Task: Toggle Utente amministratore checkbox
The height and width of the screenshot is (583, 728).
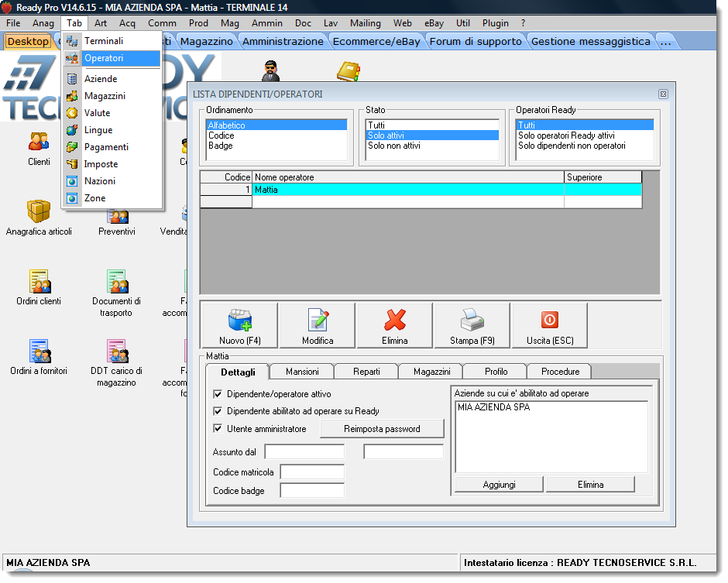Action: click(x=218, y=428)
